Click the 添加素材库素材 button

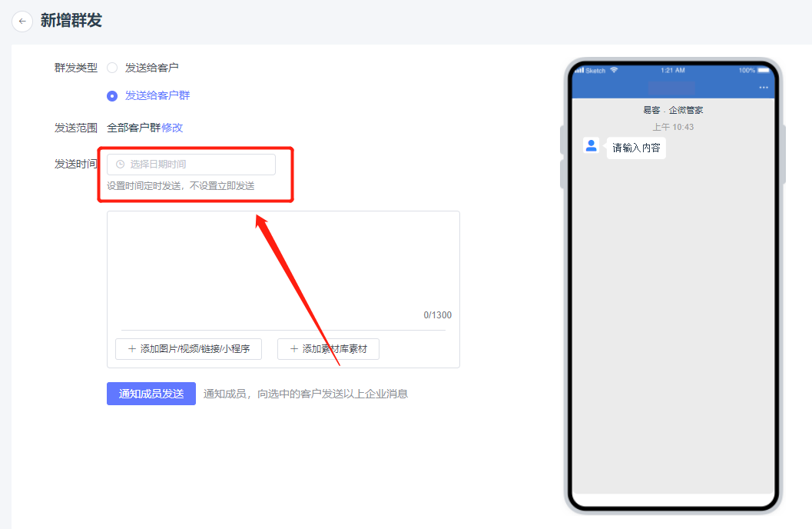click(x=328, y=349)
